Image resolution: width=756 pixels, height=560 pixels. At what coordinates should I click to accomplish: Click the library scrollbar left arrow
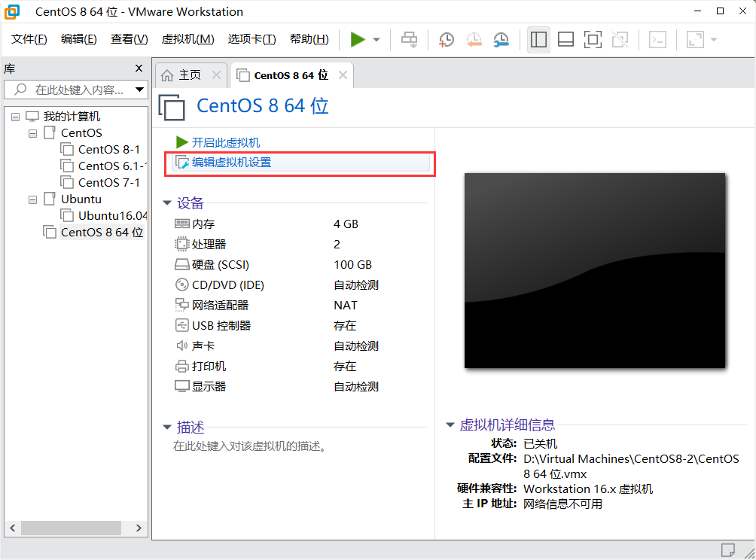tap(13, 528)
